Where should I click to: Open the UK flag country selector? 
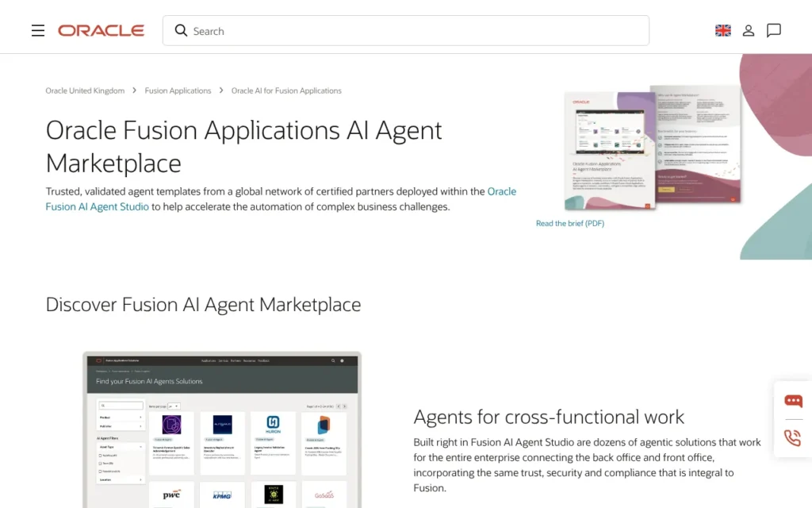tap(723, 31)
